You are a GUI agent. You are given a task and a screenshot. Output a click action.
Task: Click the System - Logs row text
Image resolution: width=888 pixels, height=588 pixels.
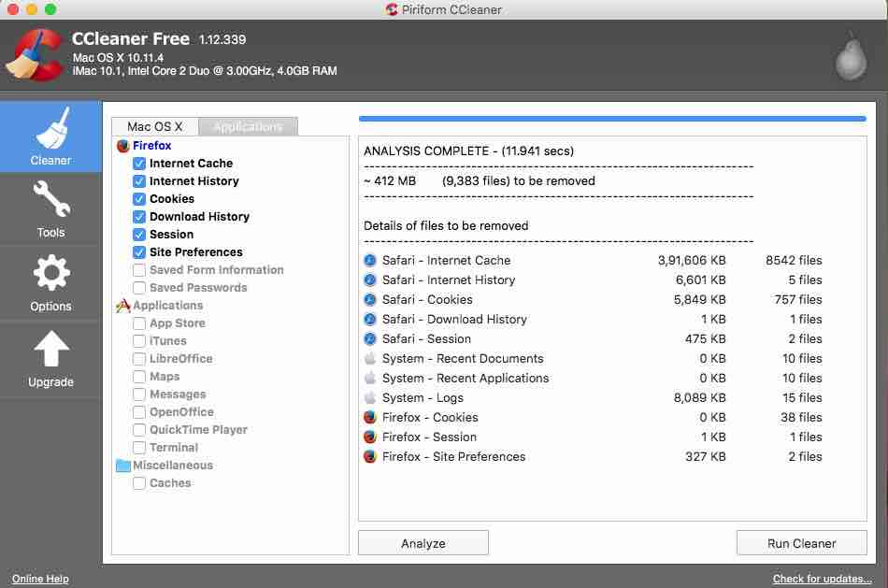pyautogui.click(x=423, y=397)
